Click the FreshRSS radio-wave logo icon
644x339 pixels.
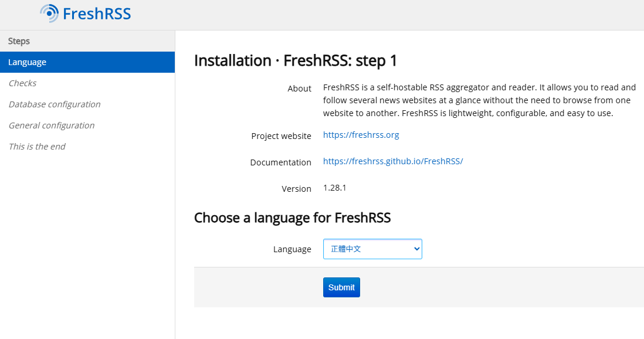[50, 13]
